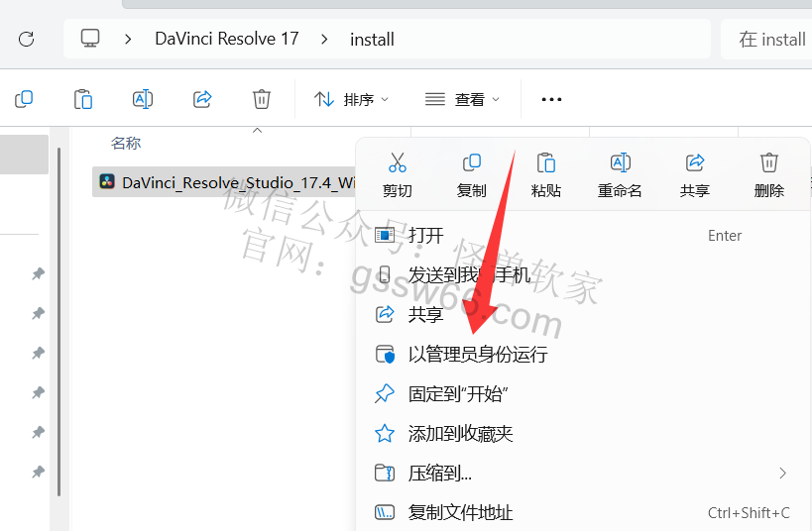Open the toolbar three-dots more options menu
Viewport: 812px width, 531px height.
(551, 99)
